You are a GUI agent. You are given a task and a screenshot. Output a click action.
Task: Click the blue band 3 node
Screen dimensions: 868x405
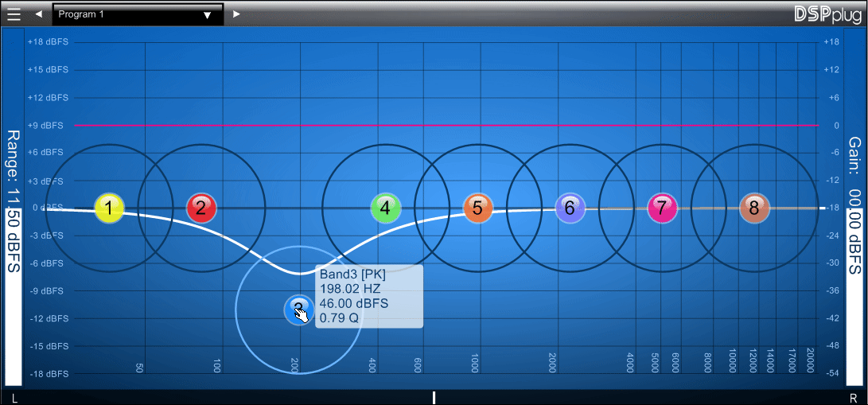pyautogui.click(x=298, y=309)
